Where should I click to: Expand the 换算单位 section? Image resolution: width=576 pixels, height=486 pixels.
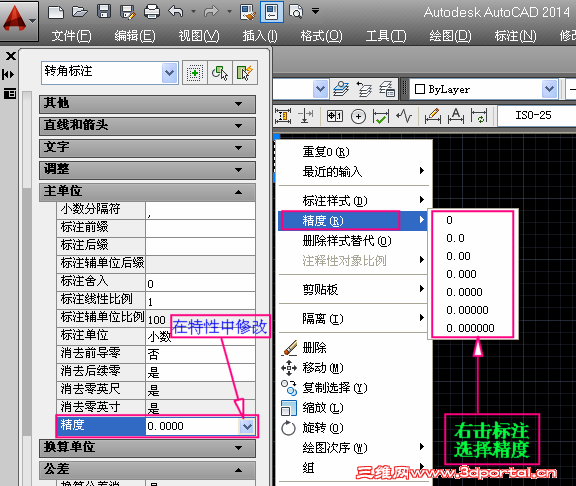click(147, 448)
